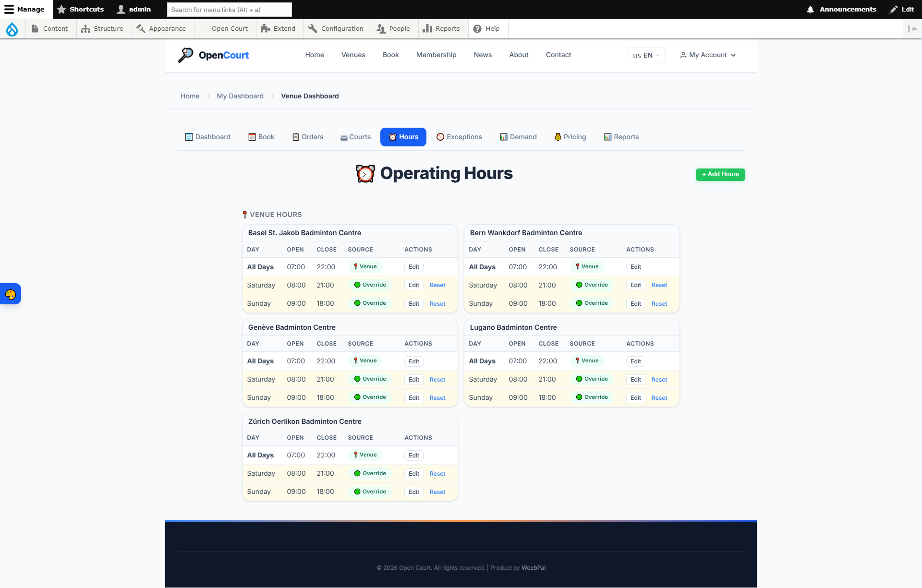This screenshot has width=922, height=588.
Task: Click the Drupal drop logo icon
Action: (x=12, y=29)
